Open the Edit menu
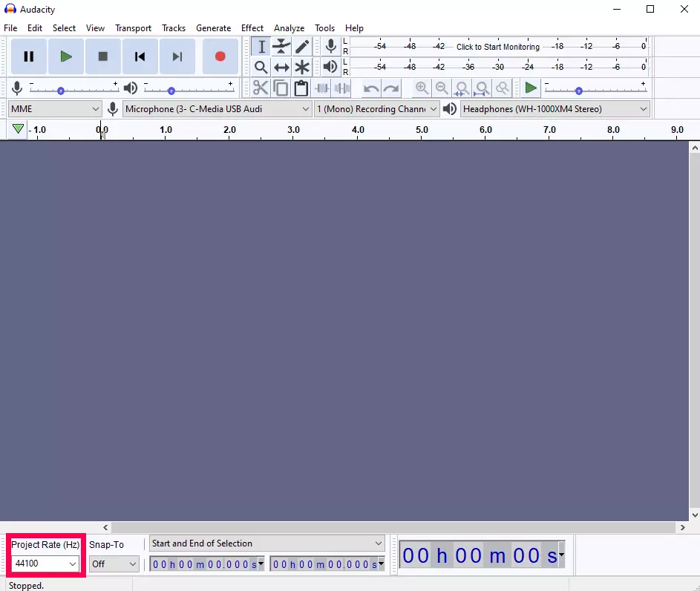Screen dimensions: 700x591 pyautogui.click(x=35, y=28)
